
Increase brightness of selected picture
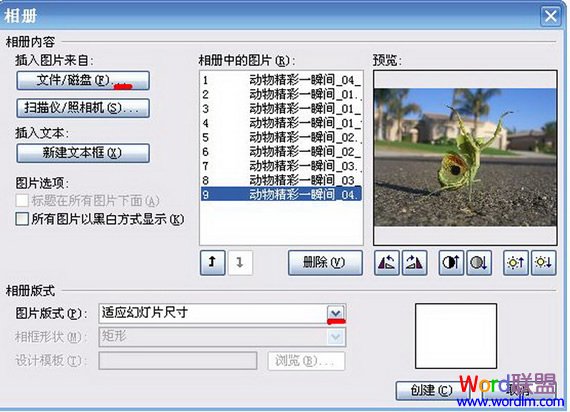point(515,263)
